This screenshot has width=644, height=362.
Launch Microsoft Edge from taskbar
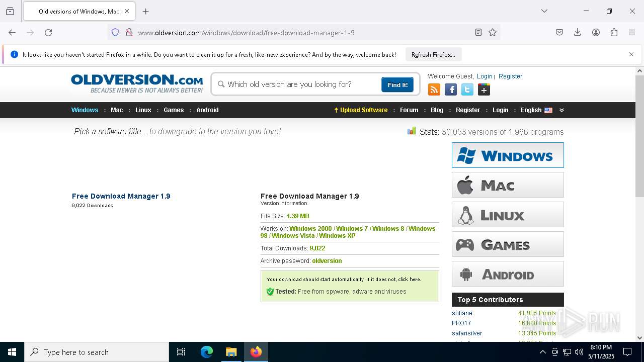[207, 352]
